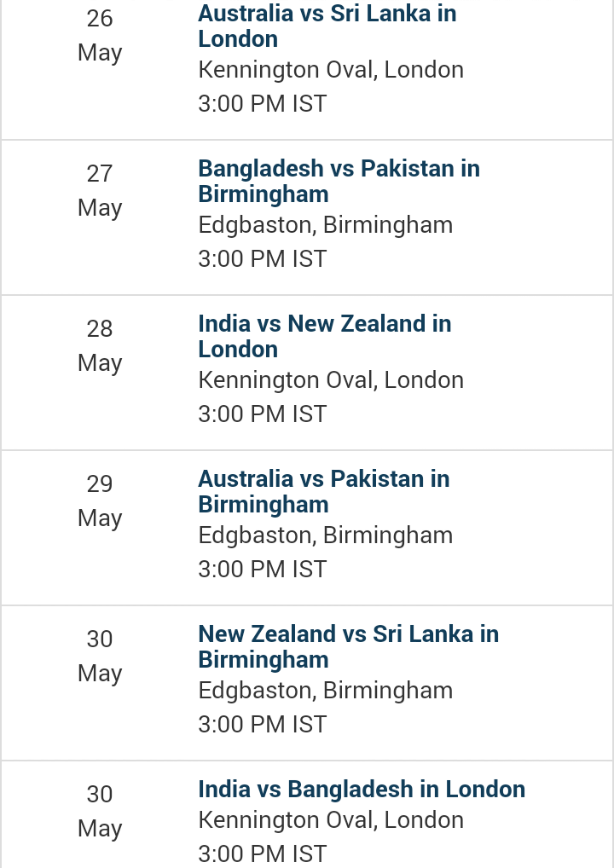
Task: Click Edgbaston venue under Australia vs Pakistan
Action: click(326, 535)
